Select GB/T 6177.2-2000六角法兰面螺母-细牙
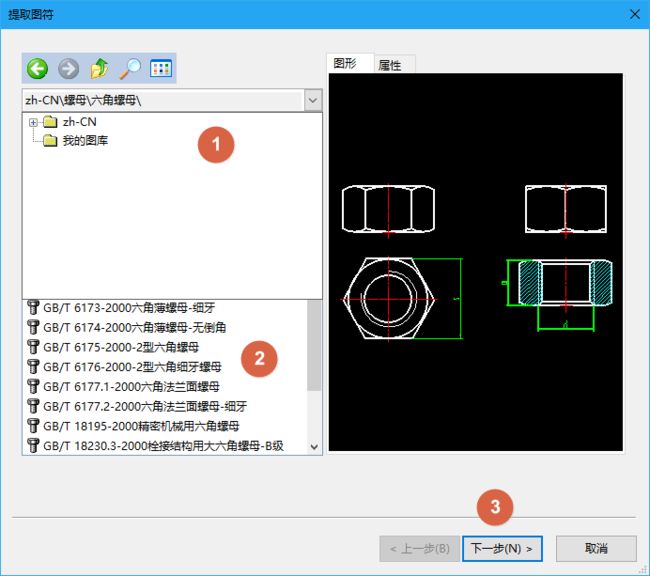This screenshot has height=576, width=650. tap(145, 406)
